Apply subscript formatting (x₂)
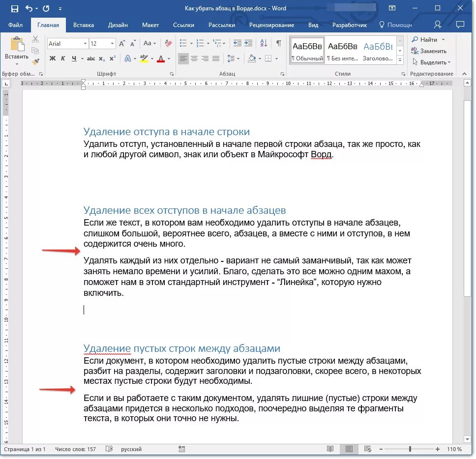Image resolution: width=476 pixels, height=459 pixels. (x=102, y=58)
